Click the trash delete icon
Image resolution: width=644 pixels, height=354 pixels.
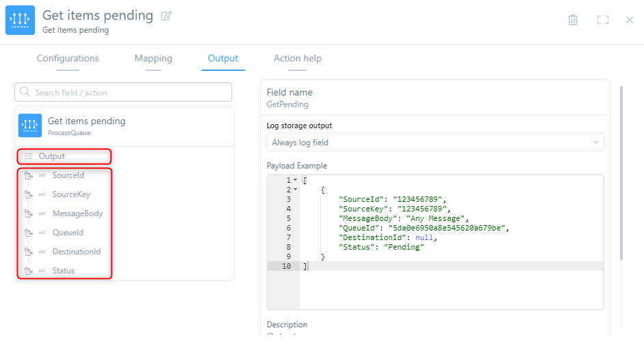573,20
